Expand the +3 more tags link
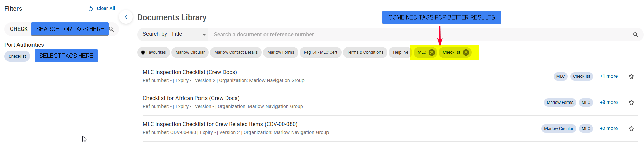644x144 pixels. point(608,103)
